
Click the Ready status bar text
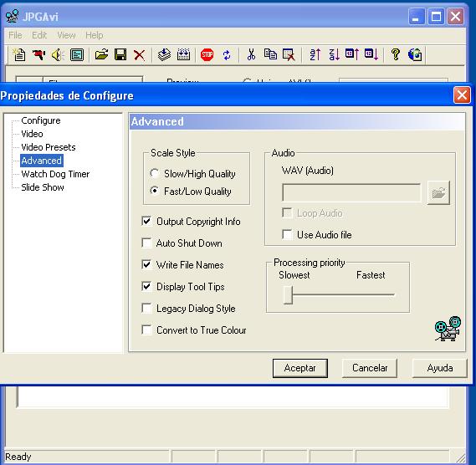18,457
